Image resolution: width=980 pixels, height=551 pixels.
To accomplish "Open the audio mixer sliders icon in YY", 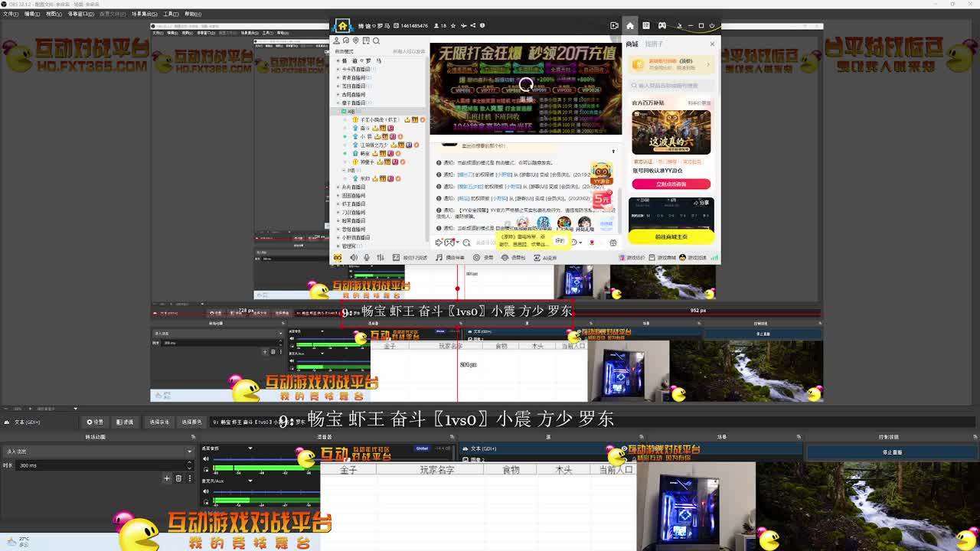I will [x=381, y=258].
